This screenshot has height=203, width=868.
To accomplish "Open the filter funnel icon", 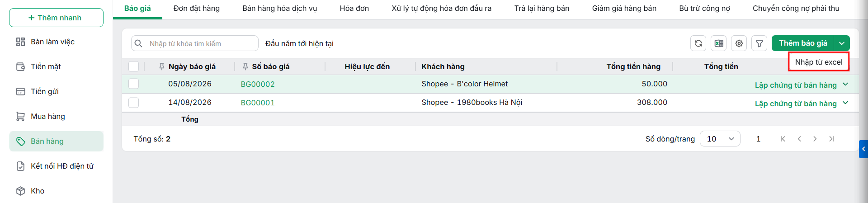I will point(759,43).
